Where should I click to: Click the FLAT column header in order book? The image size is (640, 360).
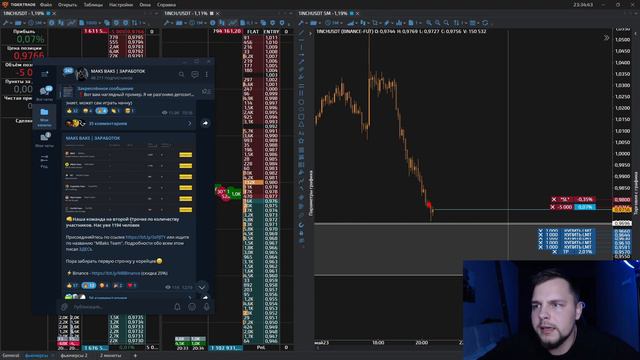(253, 31)
